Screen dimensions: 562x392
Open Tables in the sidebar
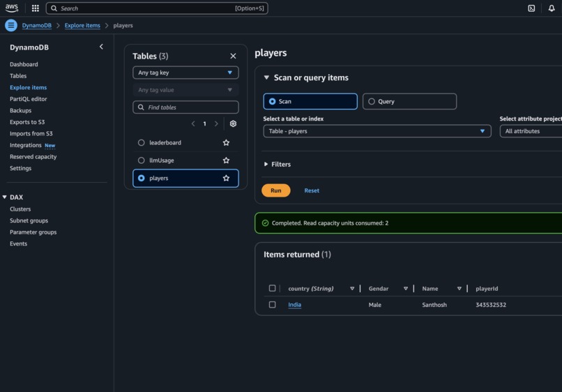[18, 75]
